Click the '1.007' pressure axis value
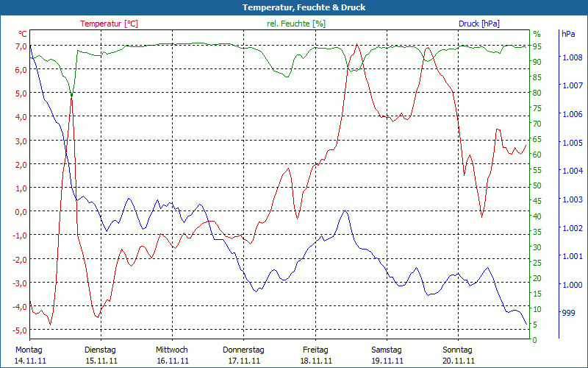The image size is (588, 368). click(573, 86)
